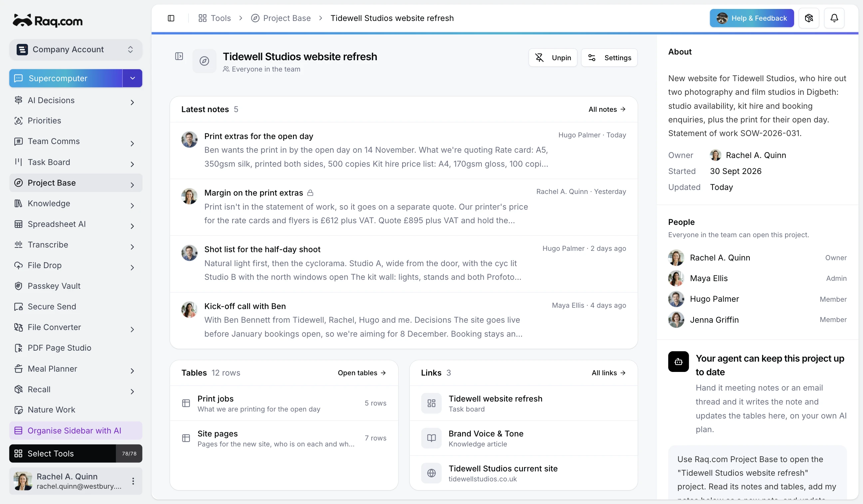Click Jenna Griffin in People list
This screenshot has width=863, height=504.
(757, 320)
